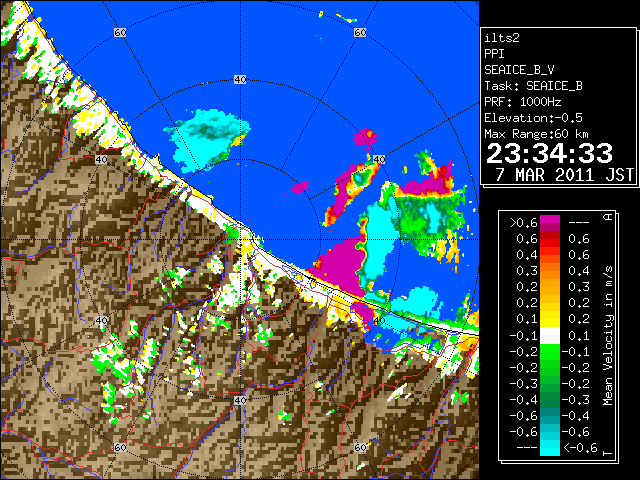Click the product name "SEAICE_B_V"
The height and width of the screenshot is (480, 640).
519,70
